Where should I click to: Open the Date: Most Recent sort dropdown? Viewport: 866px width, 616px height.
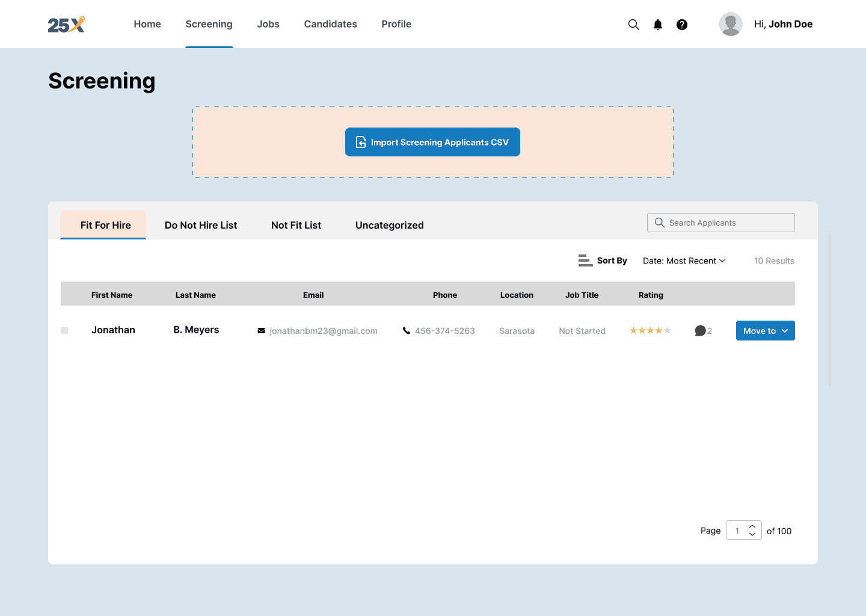pyautogui.click(x=684, y=260)
